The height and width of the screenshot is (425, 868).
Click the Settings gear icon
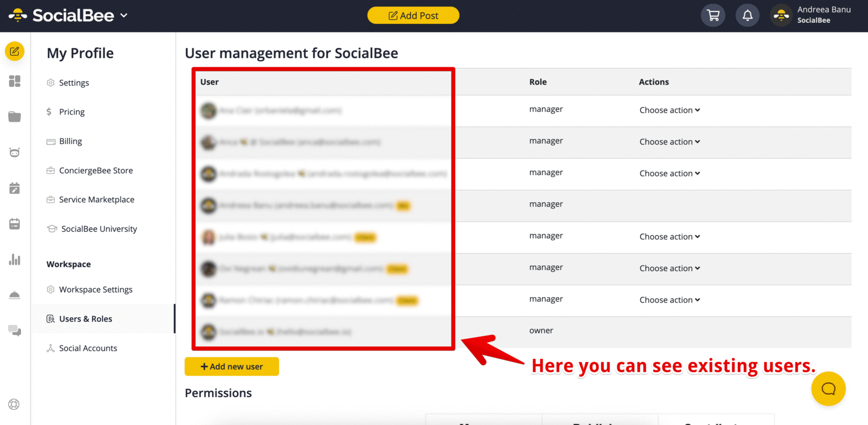pos(50,83)
